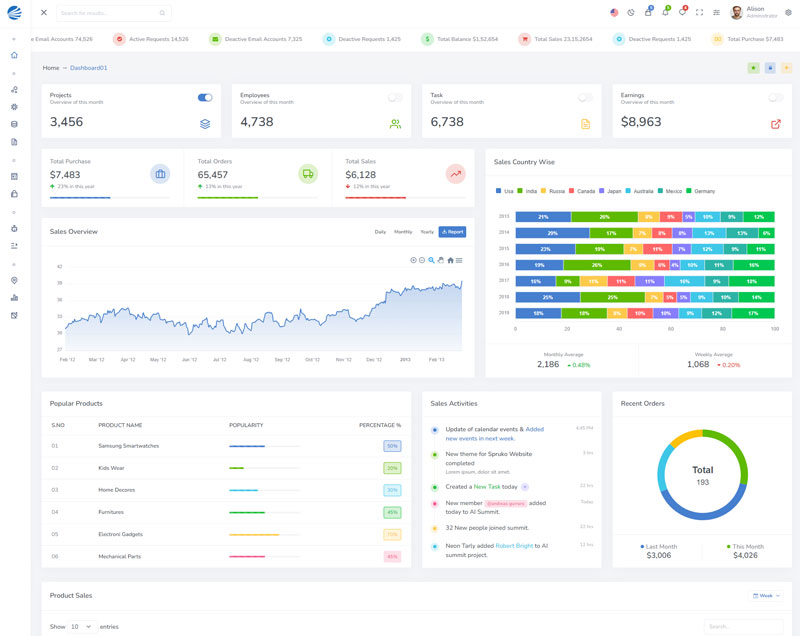Open the US flag language selector
800x636 pixels.
[x=614, y=13]
